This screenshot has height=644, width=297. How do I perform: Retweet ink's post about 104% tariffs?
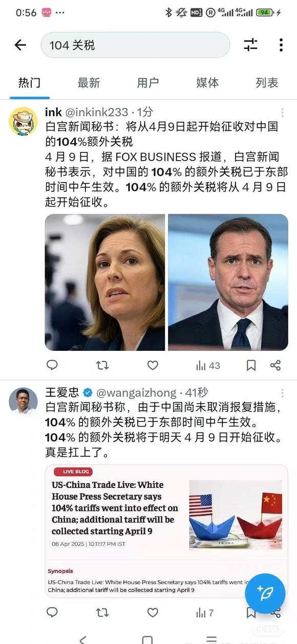[102, 365]
